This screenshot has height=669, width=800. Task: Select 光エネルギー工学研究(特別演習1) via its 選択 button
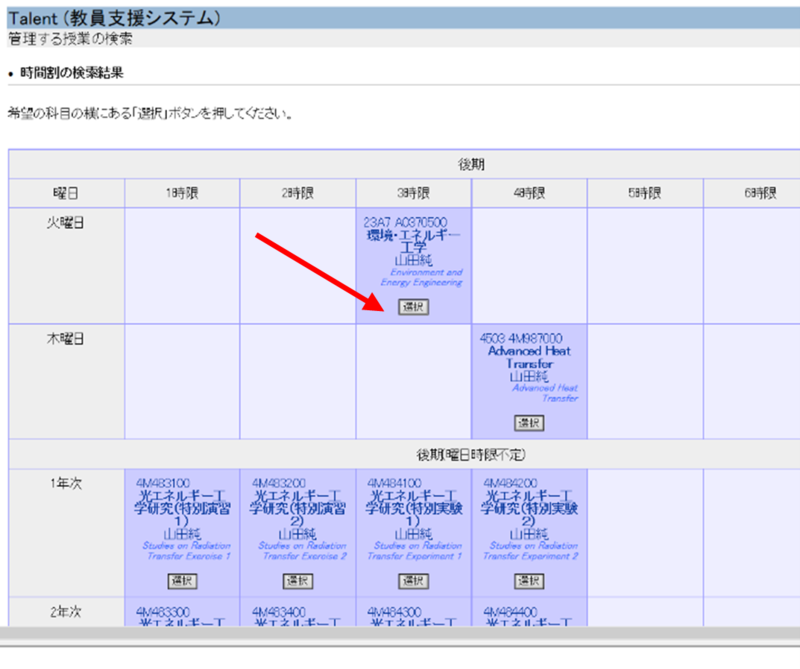(x=182, y=581)
